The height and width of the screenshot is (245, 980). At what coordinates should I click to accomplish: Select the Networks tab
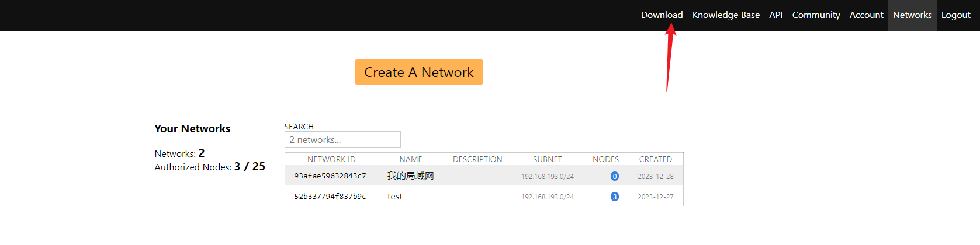click(912, 15)
